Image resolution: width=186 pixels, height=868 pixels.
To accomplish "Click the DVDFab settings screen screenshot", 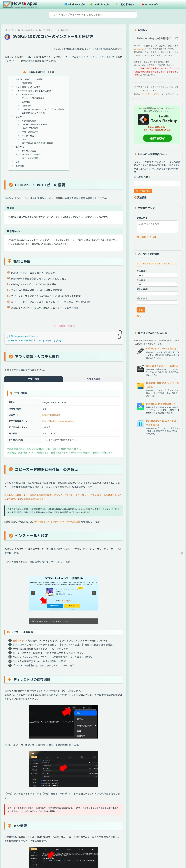I will pos(63,770).
